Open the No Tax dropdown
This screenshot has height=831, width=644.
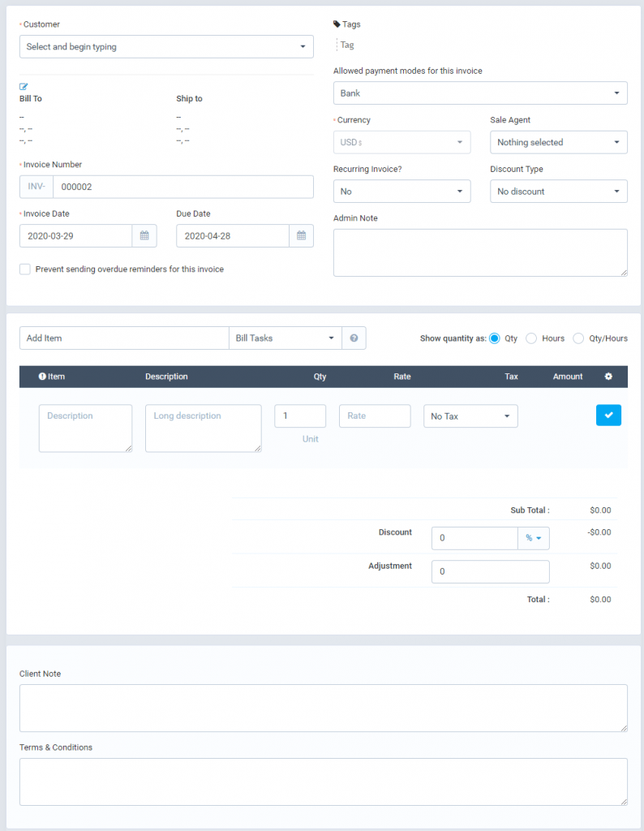[470, 416]
